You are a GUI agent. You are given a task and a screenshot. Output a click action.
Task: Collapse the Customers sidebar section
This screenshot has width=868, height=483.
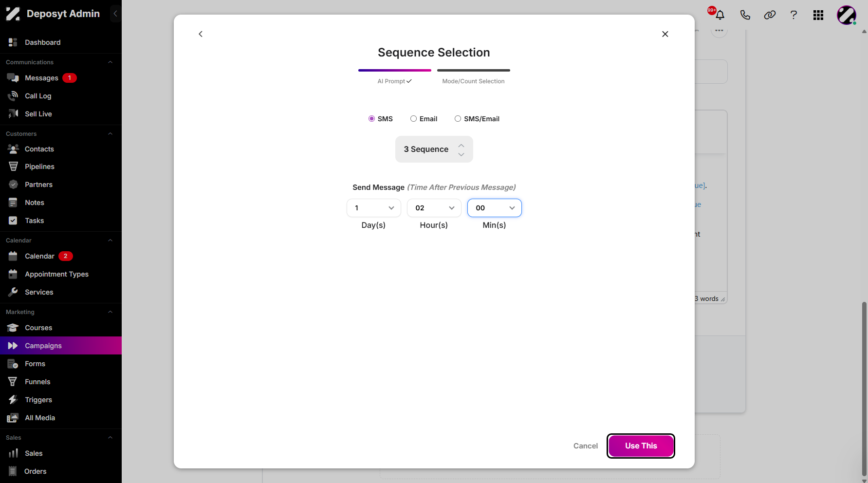pos(110,134)
